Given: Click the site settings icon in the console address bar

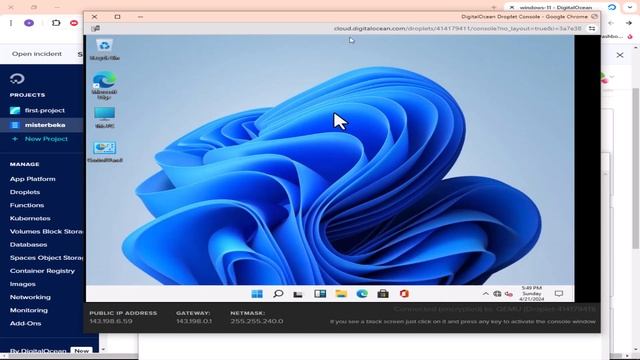Looking at the screenshot, I should [592, 29].
